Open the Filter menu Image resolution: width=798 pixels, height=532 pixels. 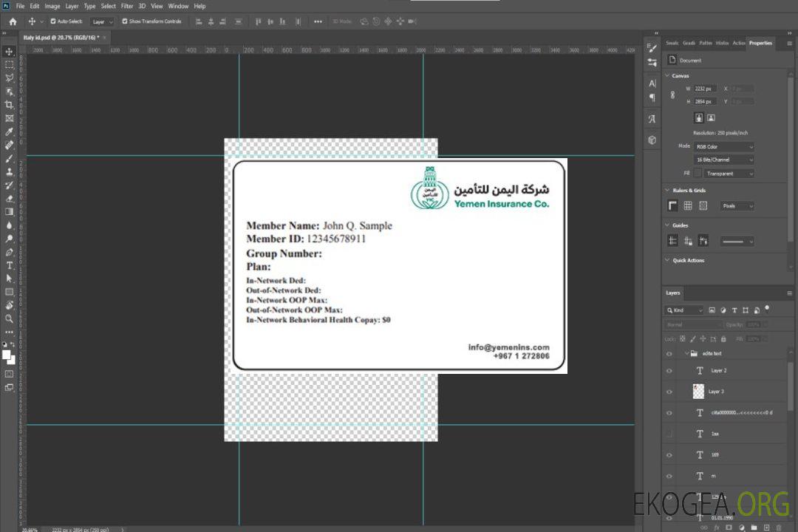(x=127, y=6)
